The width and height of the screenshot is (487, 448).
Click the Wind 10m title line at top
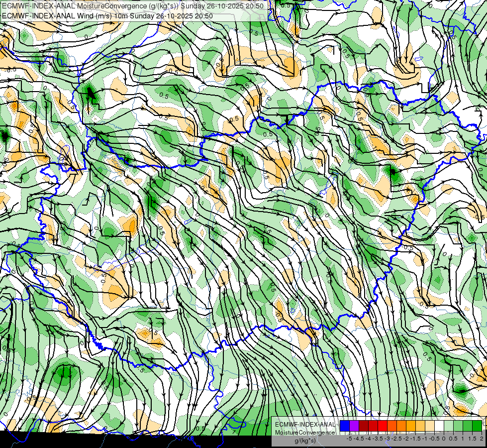(x=107, y=16)
